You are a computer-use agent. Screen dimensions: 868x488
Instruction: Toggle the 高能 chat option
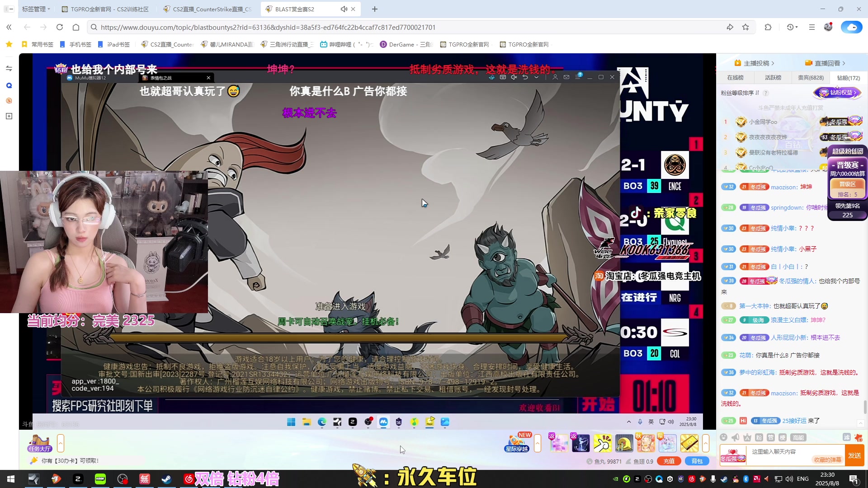coord(798,437)
